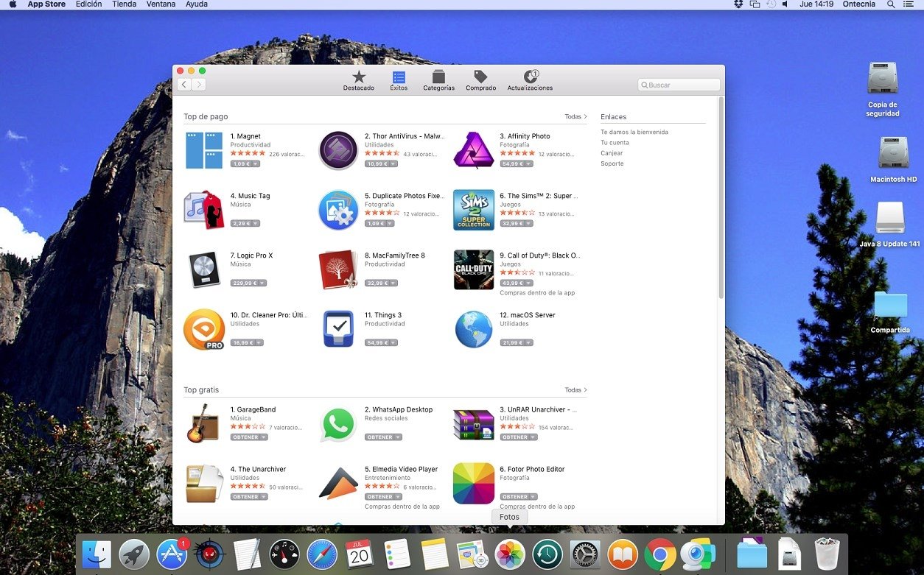Open the Affinity Photo app icon

473,150
